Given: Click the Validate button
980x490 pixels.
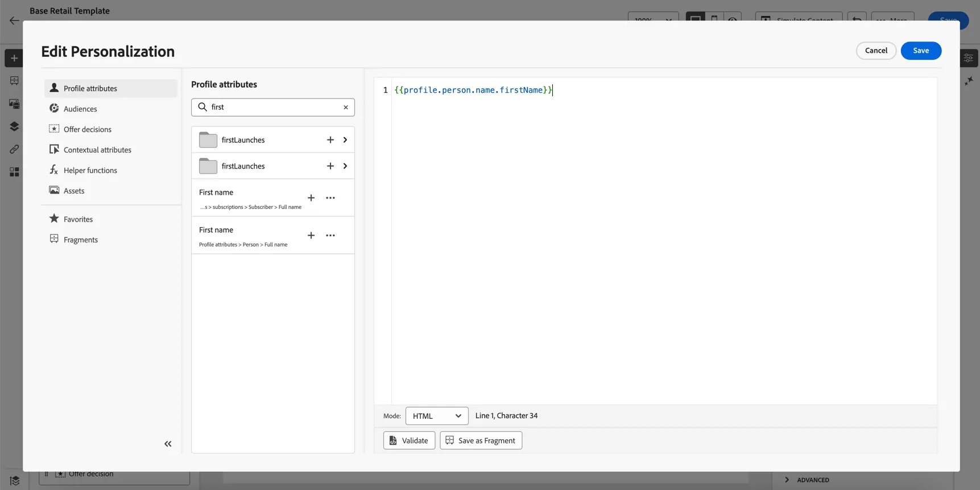Looking at the screenshot, I should [x=409, y=440].
